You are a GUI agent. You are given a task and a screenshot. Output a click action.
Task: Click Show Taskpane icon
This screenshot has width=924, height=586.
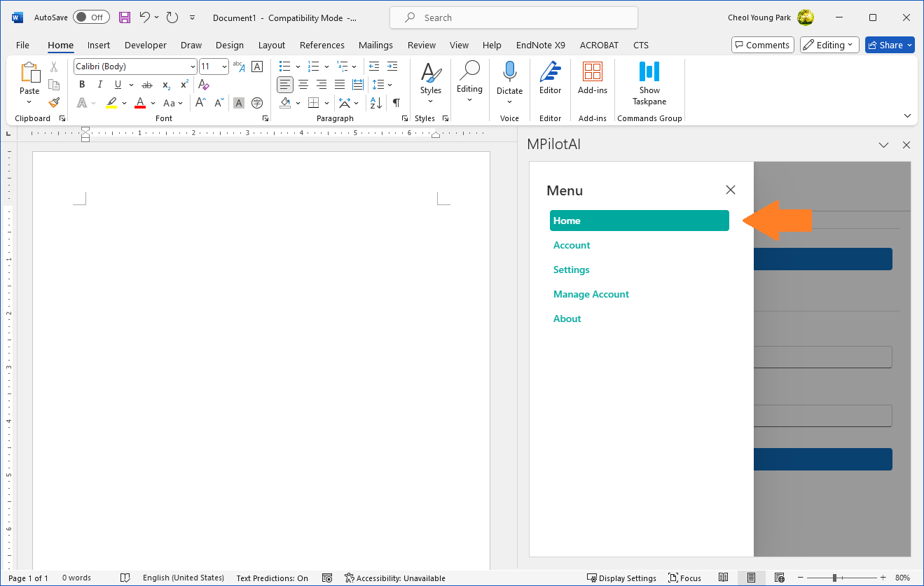tap(649, 83)
